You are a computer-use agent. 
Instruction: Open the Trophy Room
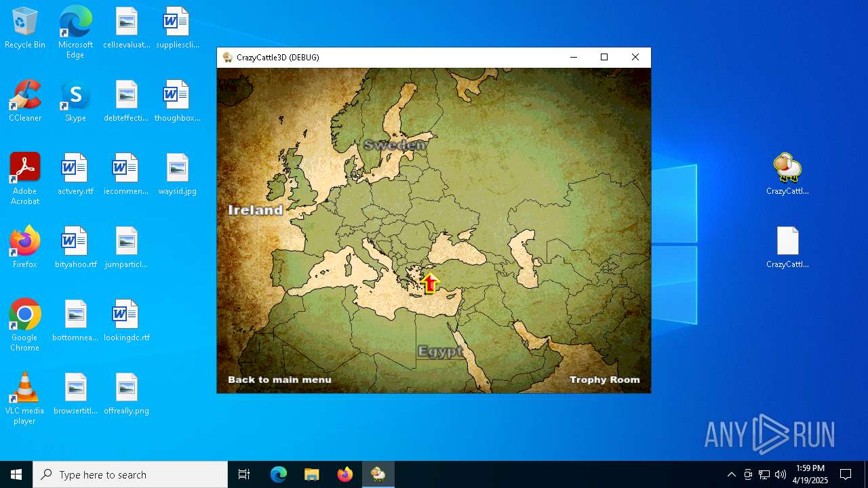(x=605, y=380)
